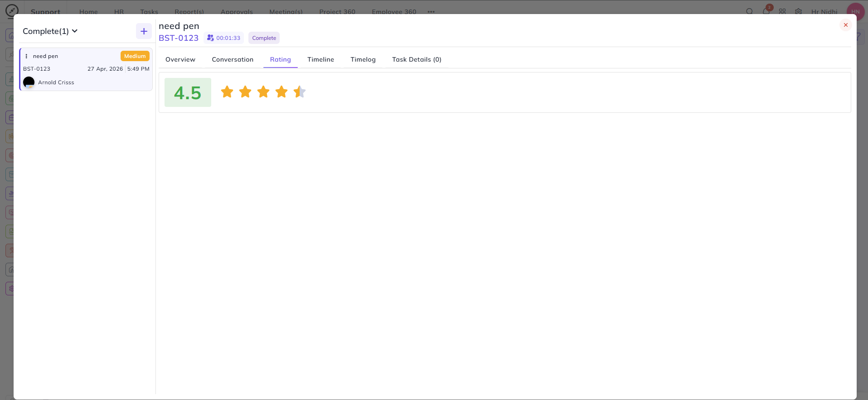Select the BST-0123 ticket ID in the list card
Viewport: 868px width, 400px height.
(37, 69)
